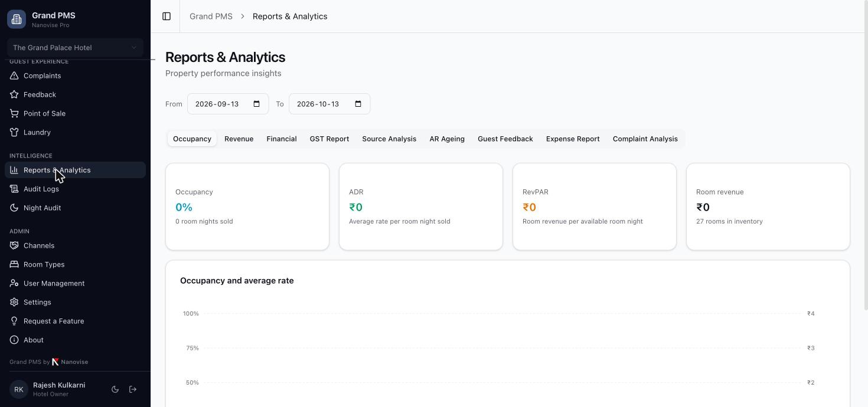Click the ₹4 chart axis label

811,314
